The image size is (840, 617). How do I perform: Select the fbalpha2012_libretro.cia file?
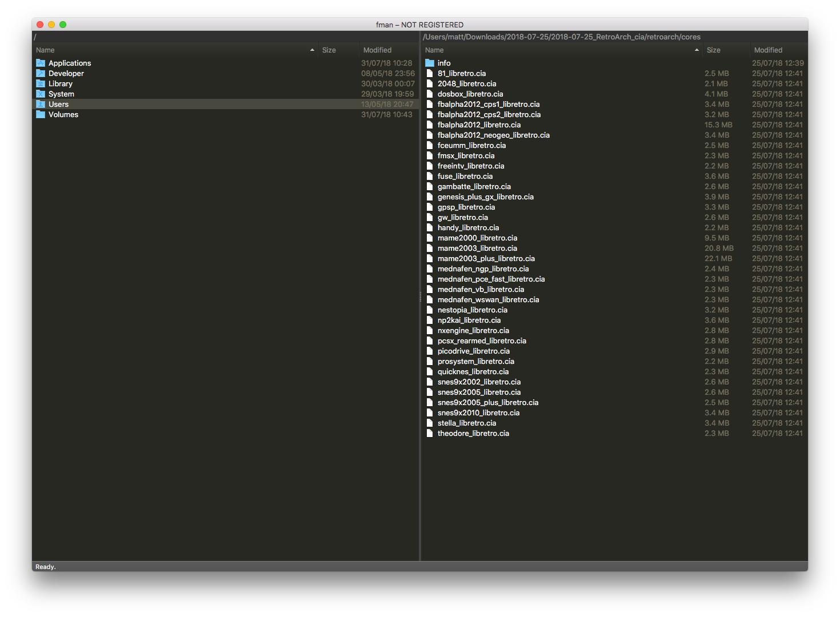(479, 125)
